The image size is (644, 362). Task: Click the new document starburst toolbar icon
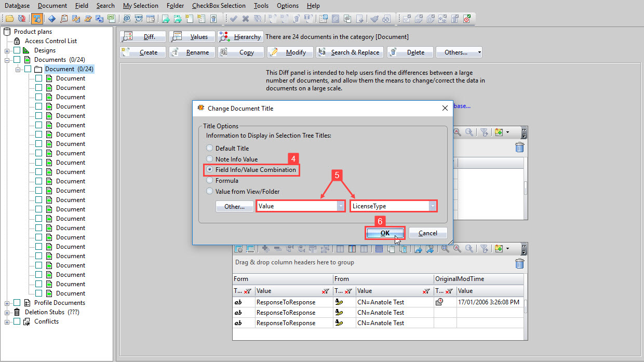[x=189, y=19]
